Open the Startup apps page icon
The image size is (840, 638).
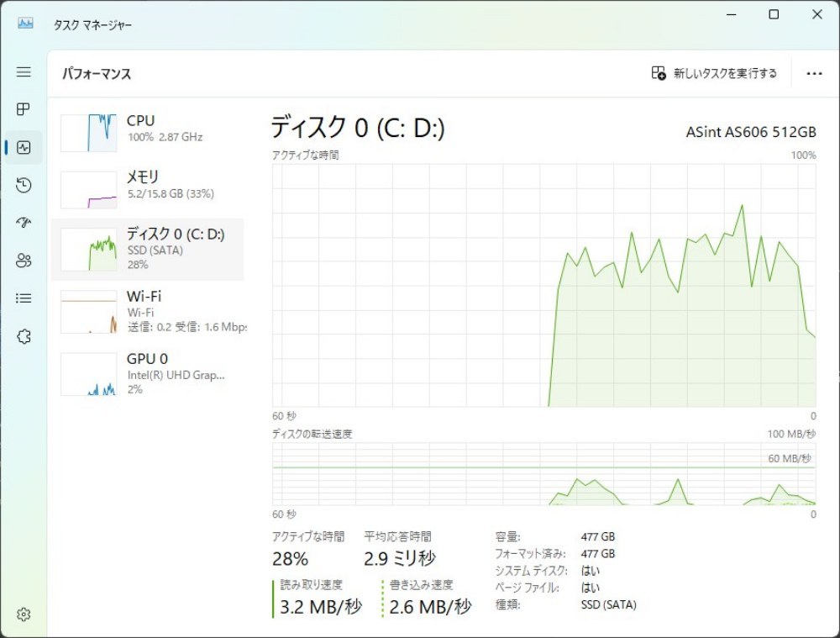click(x=24, y=223)
